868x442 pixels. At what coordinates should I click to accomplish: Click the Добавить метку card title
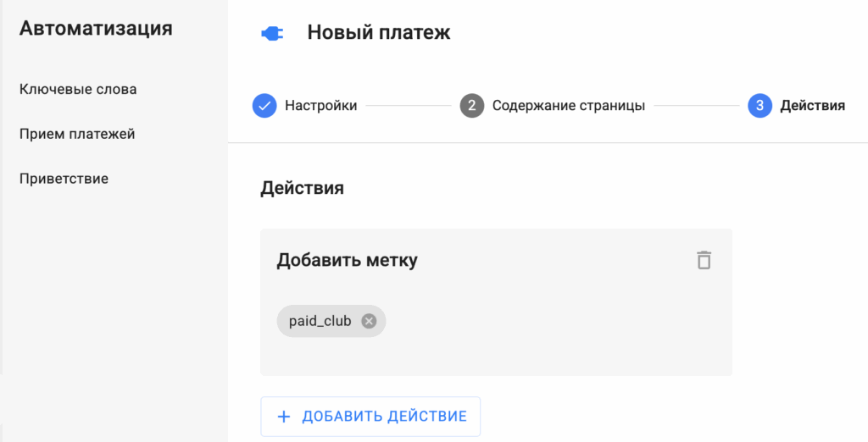tap(347, 260)
